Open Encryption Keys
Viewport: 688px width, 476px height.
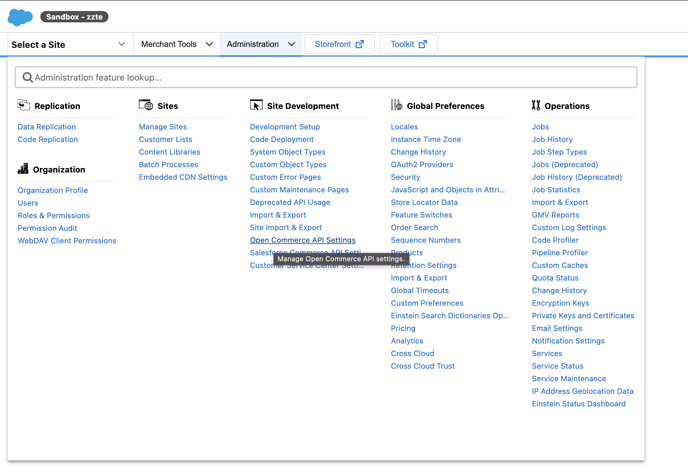pos(560,303)
